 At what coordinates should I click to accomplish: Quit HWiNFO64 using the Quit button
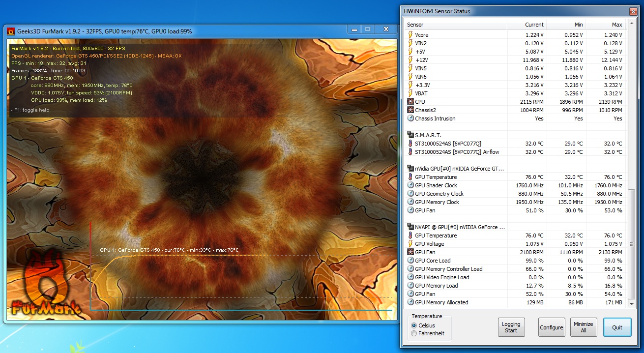(617, 327)
